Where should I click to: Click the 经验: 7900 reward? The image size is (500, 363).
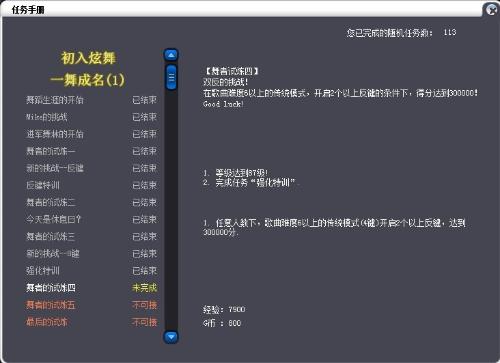click(224, 310)
